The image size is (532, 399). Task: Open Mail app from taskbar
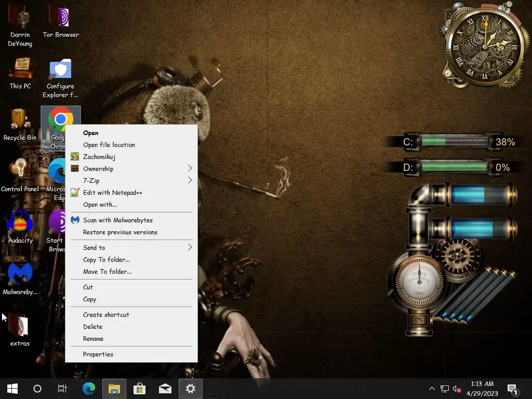pos(165,389)
